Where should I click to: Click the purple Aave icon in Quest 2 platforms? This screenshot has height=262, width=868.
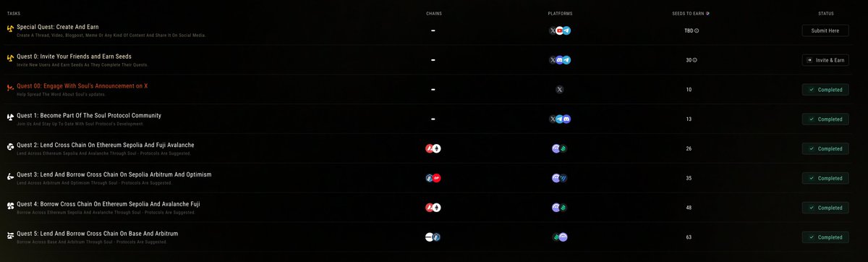click(x=556, y=148)
